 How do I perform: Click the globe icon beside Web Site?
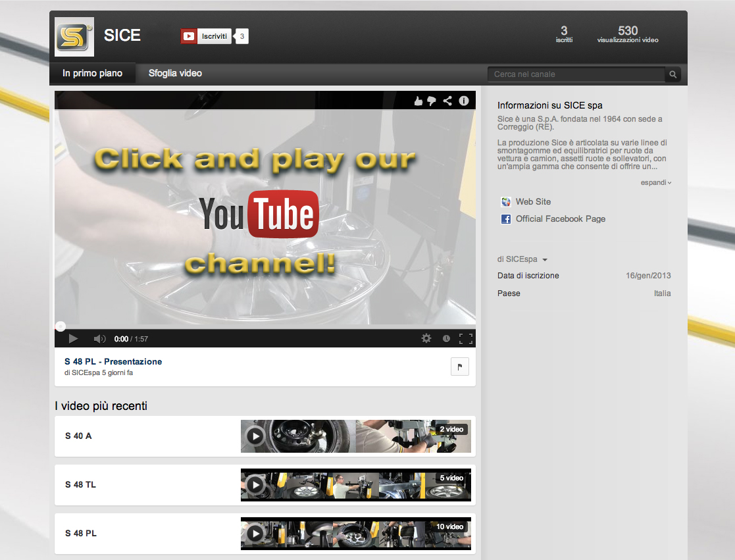click(x=506, y=202)
